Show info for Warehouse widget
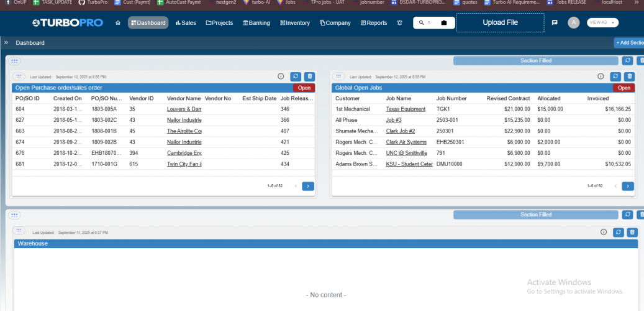The width and height of the screenshot is (644, 311). (x=604, y=232)
